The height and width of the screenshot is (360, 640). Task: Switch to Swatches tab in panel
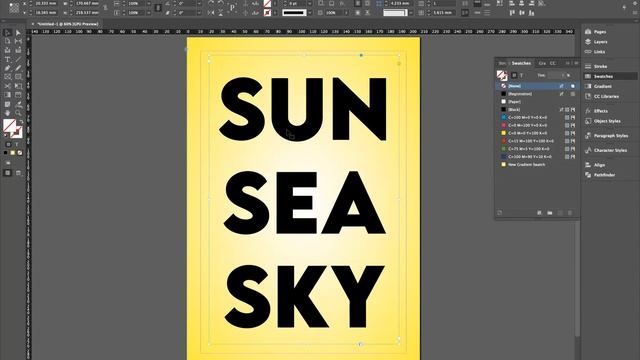point(521,63)
